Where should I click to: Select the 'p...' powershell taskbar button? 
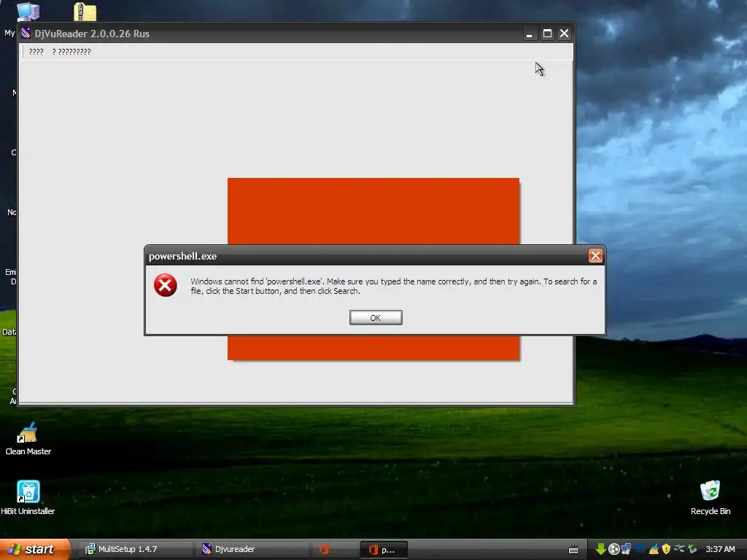tap(384, 550)
